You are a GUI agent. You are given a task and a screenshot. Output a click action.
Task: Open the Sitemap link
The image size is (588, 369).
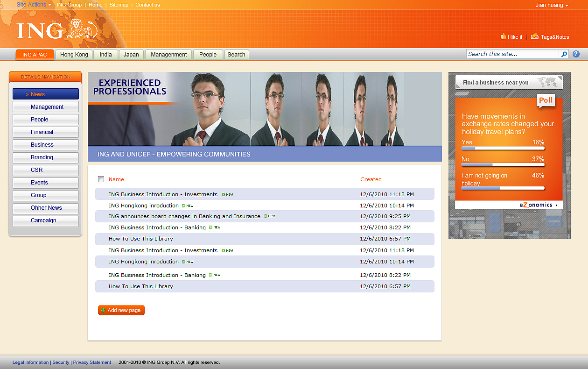119,5
